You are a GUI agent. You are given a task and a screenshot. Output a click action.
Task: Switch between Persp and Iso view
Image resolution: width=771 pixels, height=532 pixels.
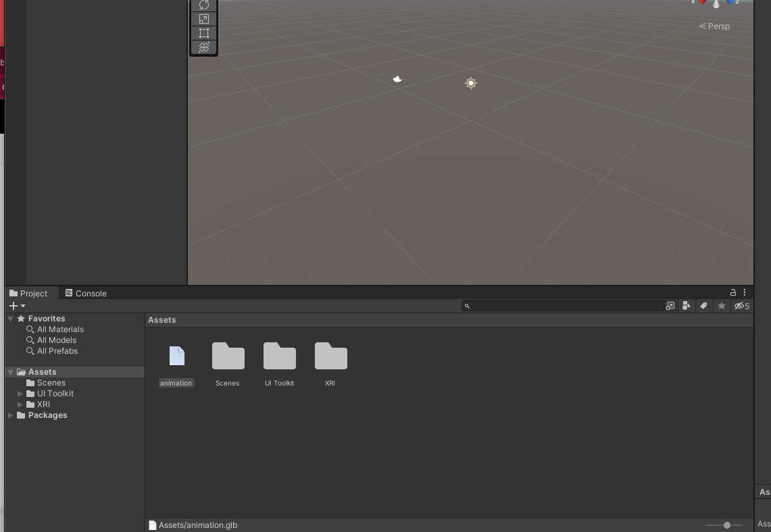click(714, 26)
